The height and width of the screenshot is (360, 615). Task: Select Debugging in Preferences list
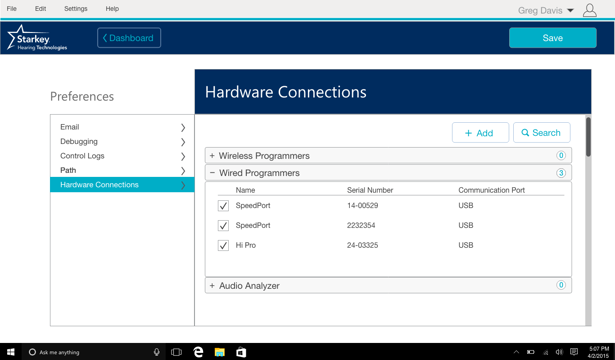pos(122,142)
